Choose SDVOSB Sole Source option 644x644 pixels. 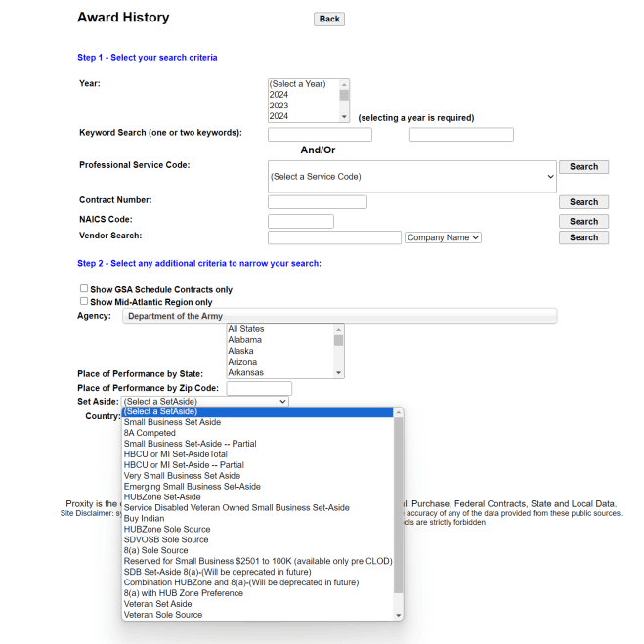coord(258,539)
